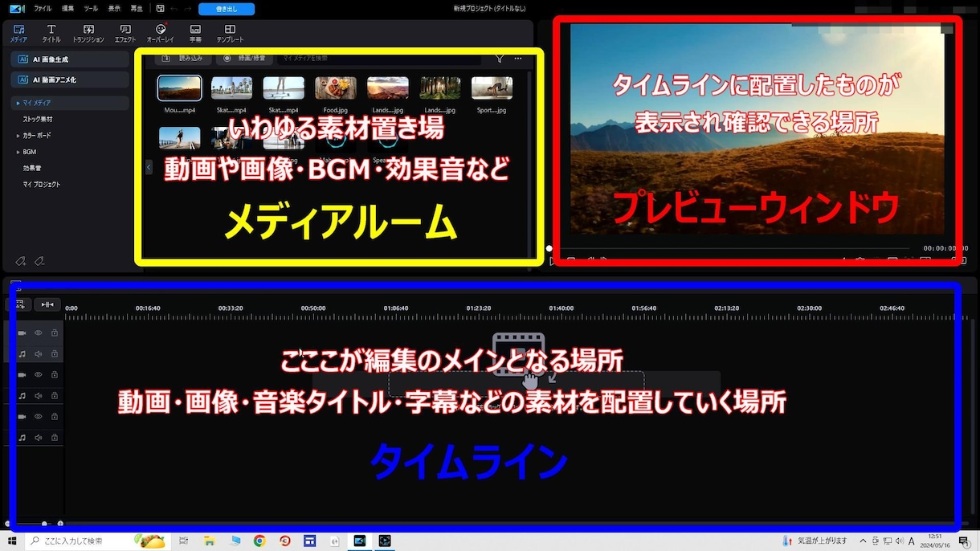Open the three-dot more options menu

(518, 58)
